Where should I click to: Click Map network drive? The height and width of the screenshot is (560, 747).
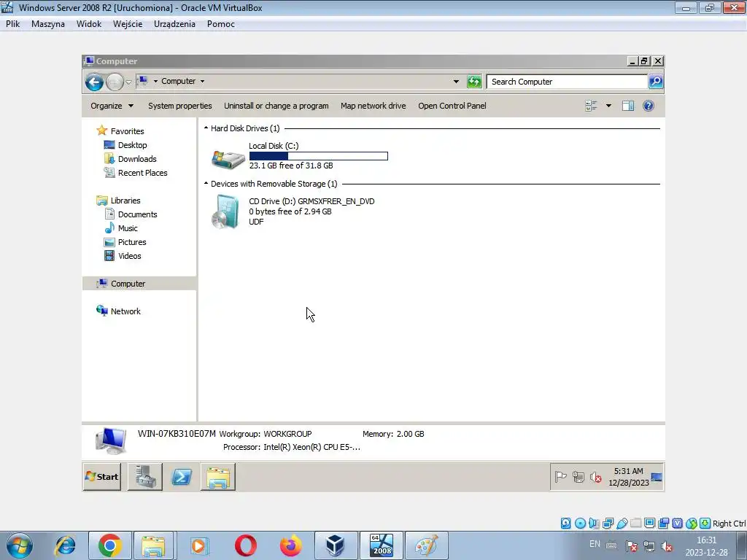(x=373, y=106)
